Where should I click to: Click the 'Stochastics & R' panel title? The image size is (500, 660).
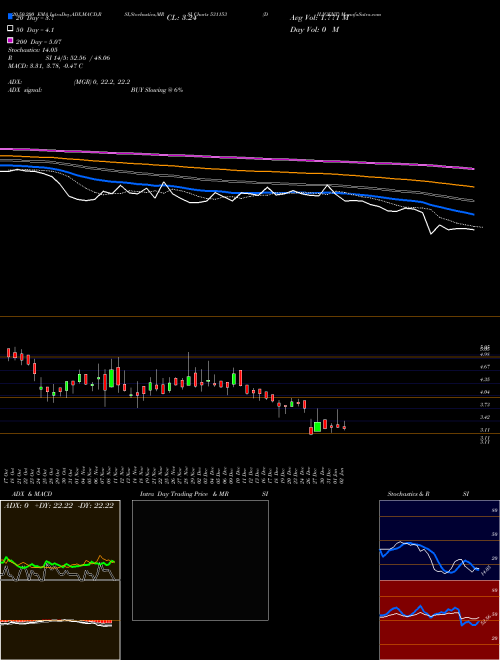click(409, 494)
